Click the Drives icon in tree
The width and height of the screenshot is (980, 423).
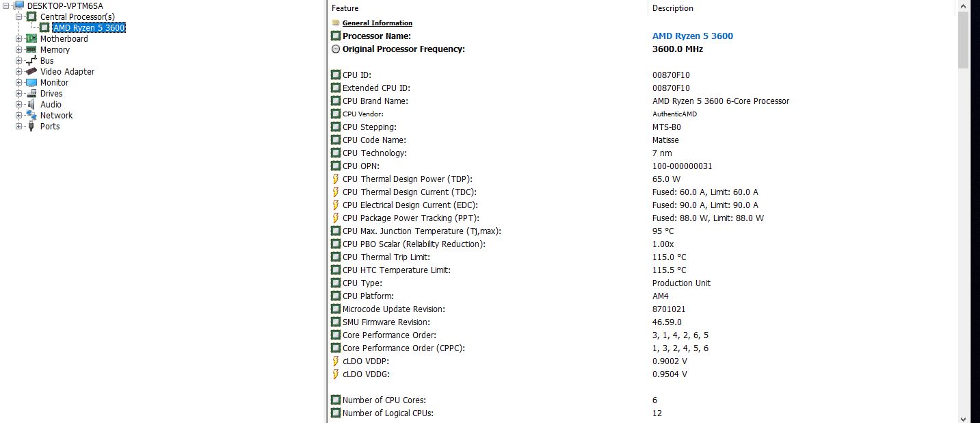pos(31,93)
